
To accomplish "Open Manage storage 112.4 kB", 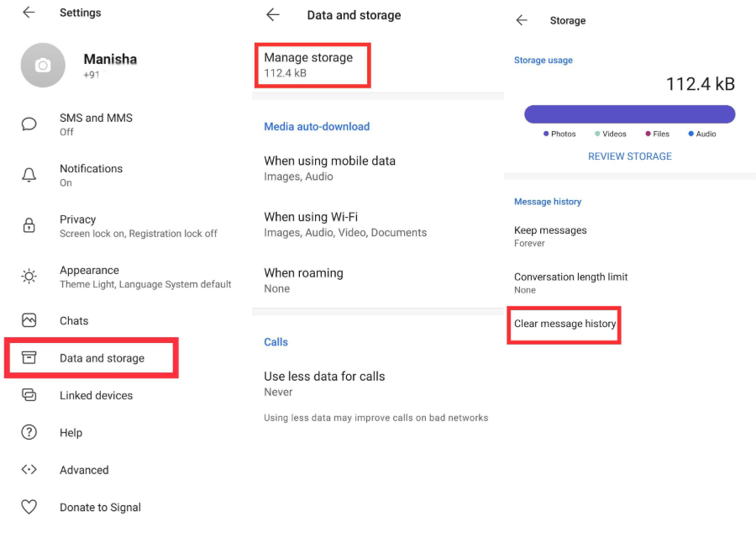I will tap(309, 65).
